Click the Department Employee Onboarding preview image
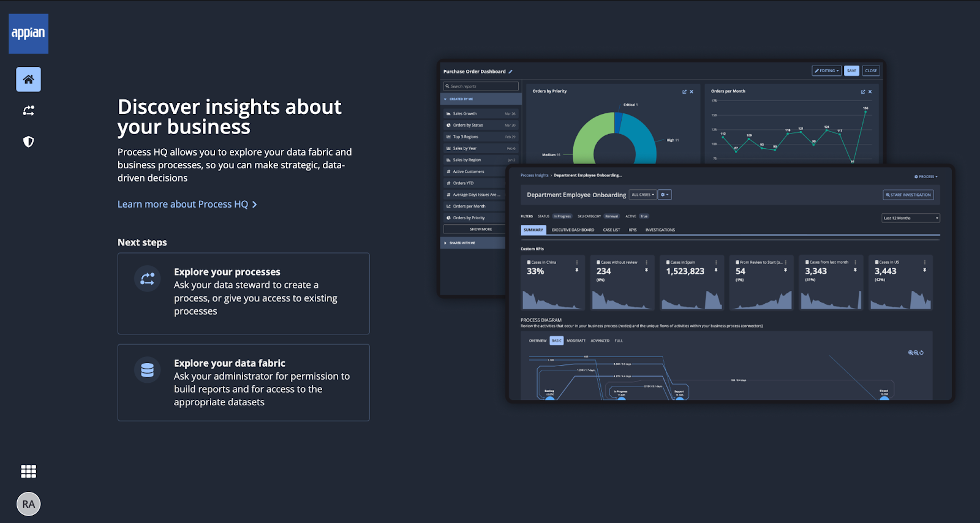Image resolution: width=980 pixels, height=523 pixels. click(730, 283)
